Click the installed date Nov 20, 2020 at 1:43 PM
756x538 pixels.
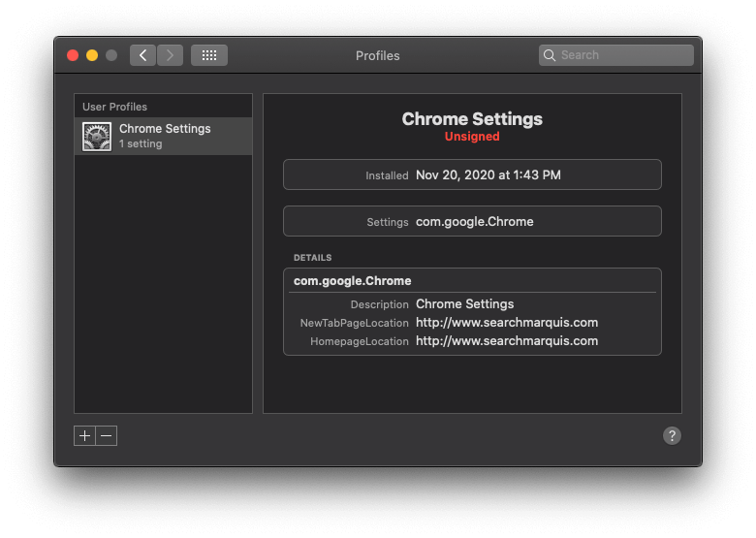coord(488,175)
